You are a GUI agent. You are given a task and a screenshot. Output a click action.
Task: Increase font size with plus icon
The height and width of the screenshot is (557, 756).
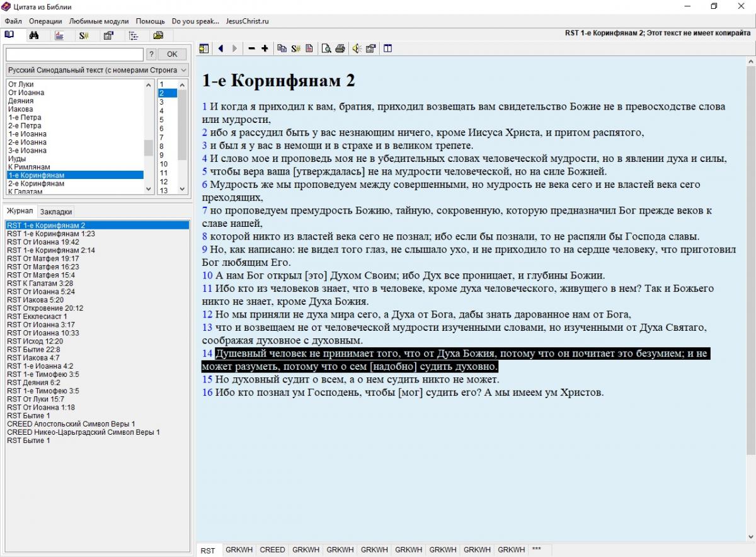[x=265, y=49]
